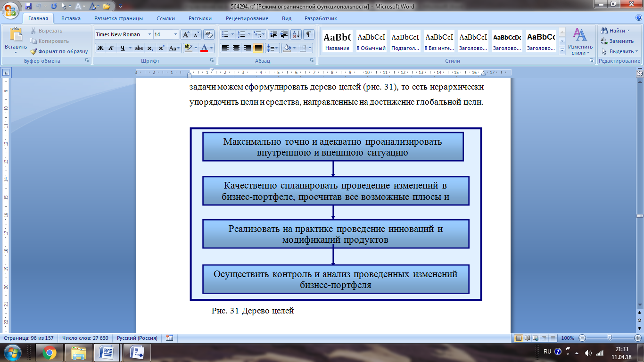This screenshot has width=644, height=362.
Task: Clear formatting with eraser icon
Action: [210, 34]
